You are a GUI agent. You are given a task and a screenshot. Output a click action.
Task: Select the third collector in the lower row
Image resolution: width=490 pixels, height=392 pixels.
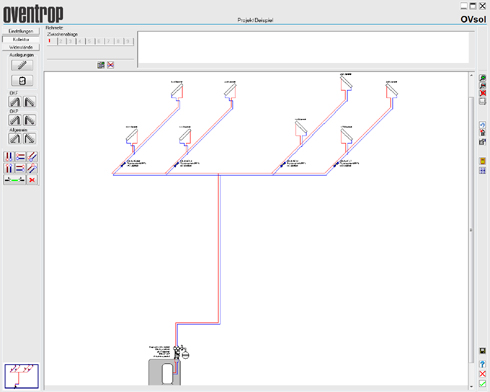click(x=301, y=129)
